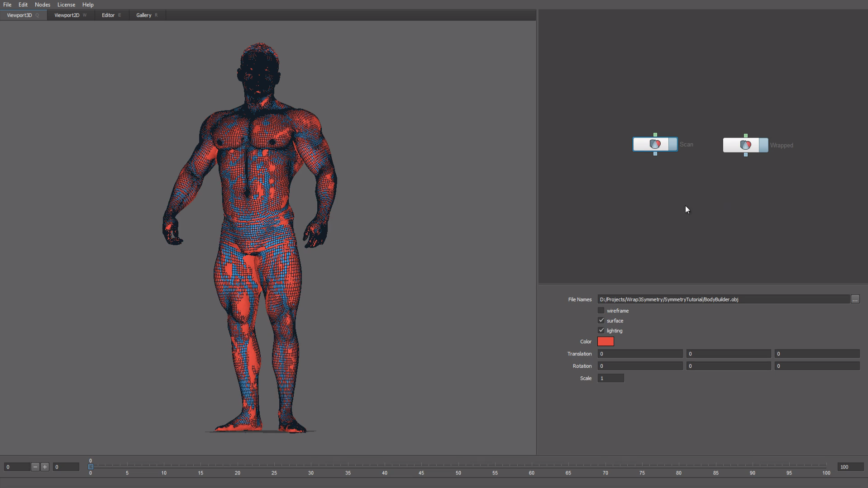Click the third Rotation value field

[x=817, y=366]
